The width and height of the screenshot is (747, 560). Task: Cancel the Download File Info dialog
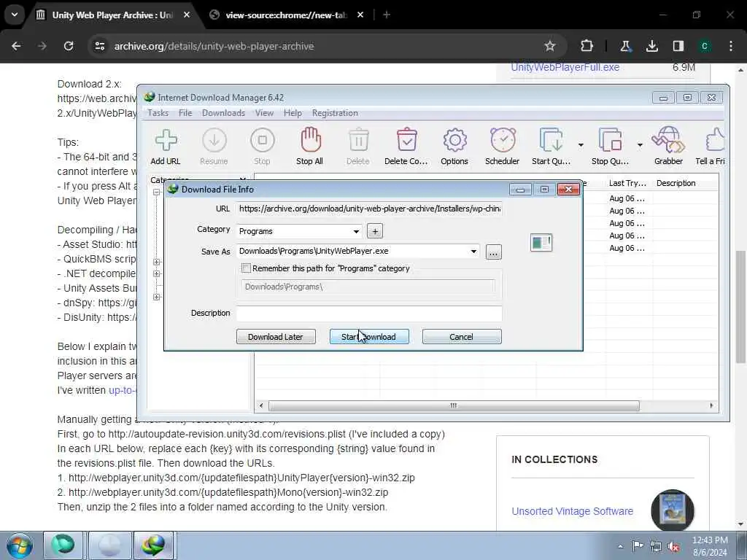coord(462,337)
